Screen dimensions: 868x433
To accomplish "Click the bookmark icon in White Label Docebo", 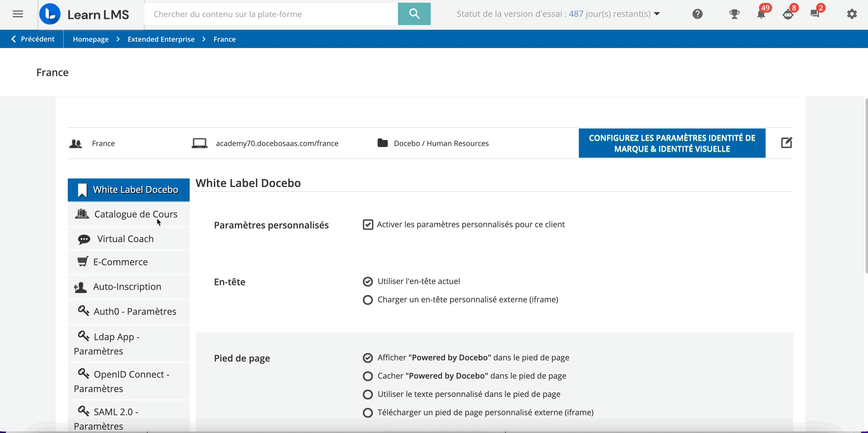I will click(82, 190).
